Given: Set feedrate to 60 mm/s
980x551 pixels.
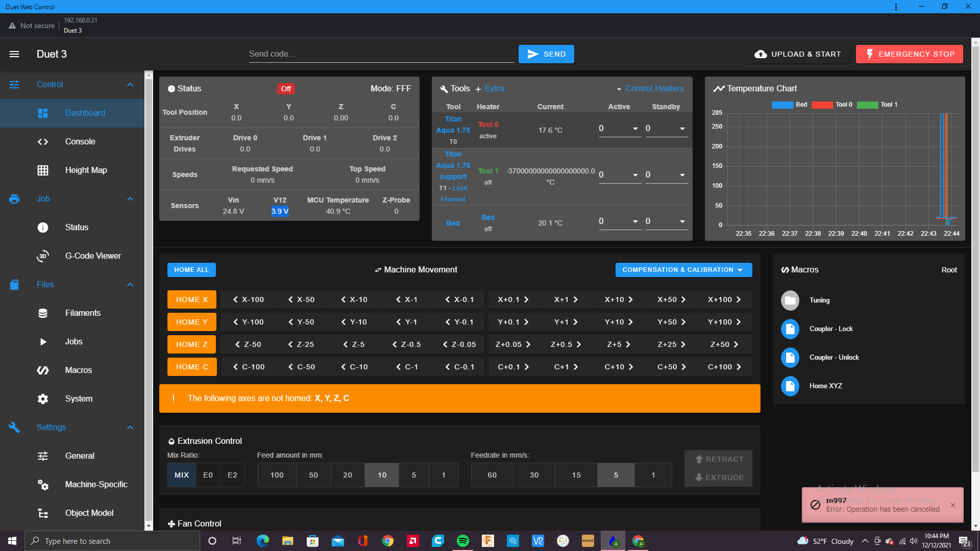Looking at the screenshot, I should pyautogui.click(x=492, y=475).
